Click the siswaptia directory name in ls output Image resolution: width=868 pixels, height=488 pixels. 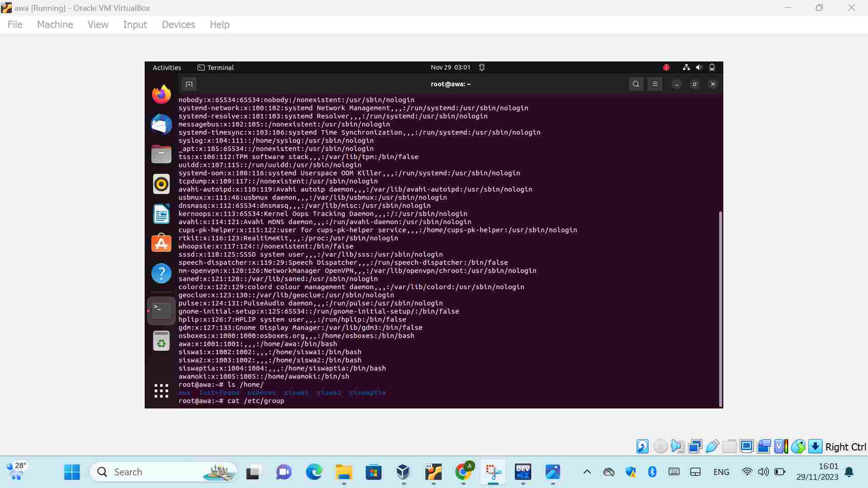click(367, 393)
